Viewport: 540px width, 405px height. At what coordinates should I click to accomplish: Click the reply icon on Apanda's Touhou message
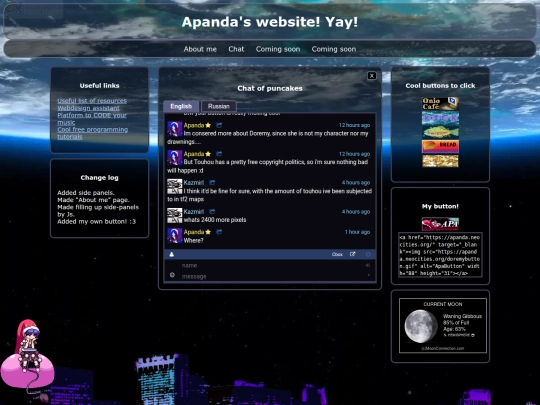pyautogui.click(x=219, y=154)
